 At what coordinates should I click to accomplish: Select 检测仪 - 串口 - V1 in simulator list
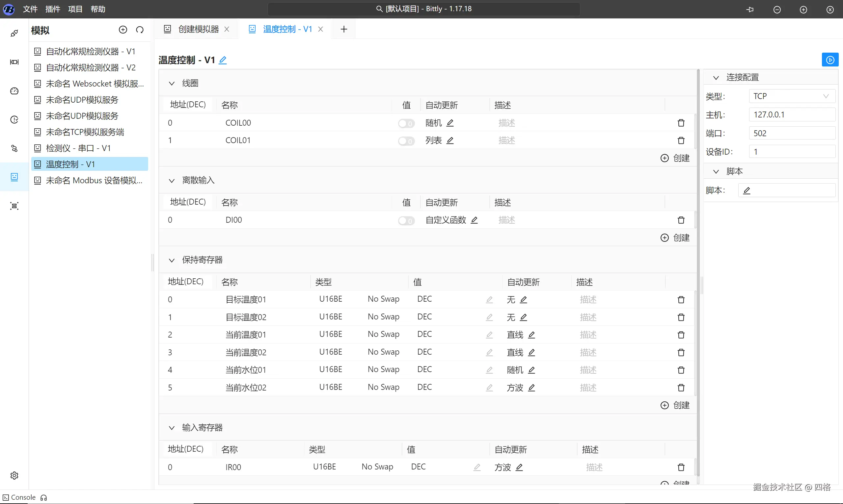[x=78, y=148]
